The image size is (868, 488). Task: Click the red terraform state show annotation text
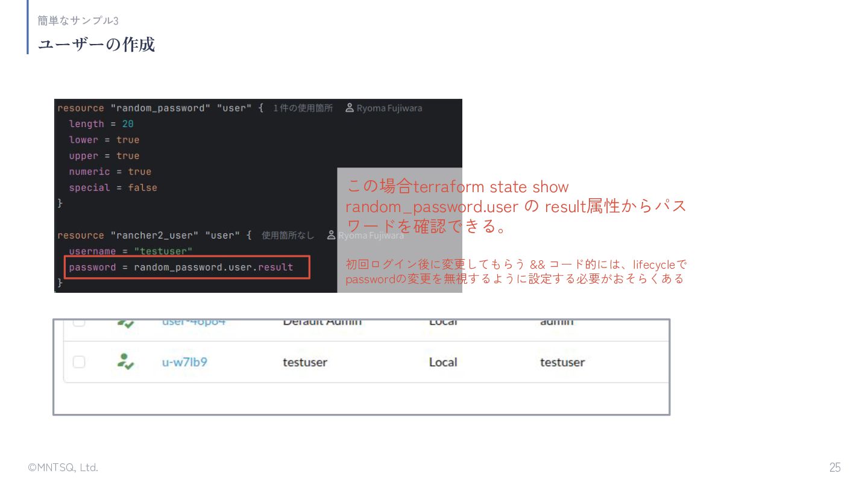point(515,206)
